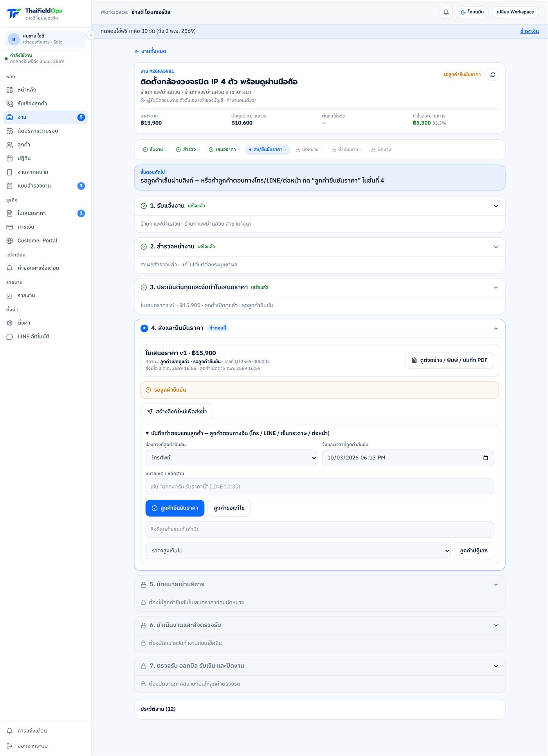Select the ส่ง/ยืนยันราคา stage in the progress stepper
This screenshot has width=548, height=756.
pos(267,150)
